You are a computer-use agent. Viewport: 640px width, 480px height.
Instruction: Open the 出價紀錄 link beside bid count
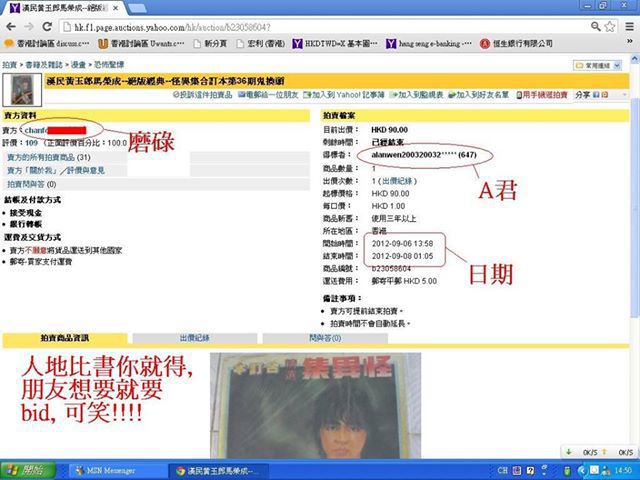coord(397,181)
